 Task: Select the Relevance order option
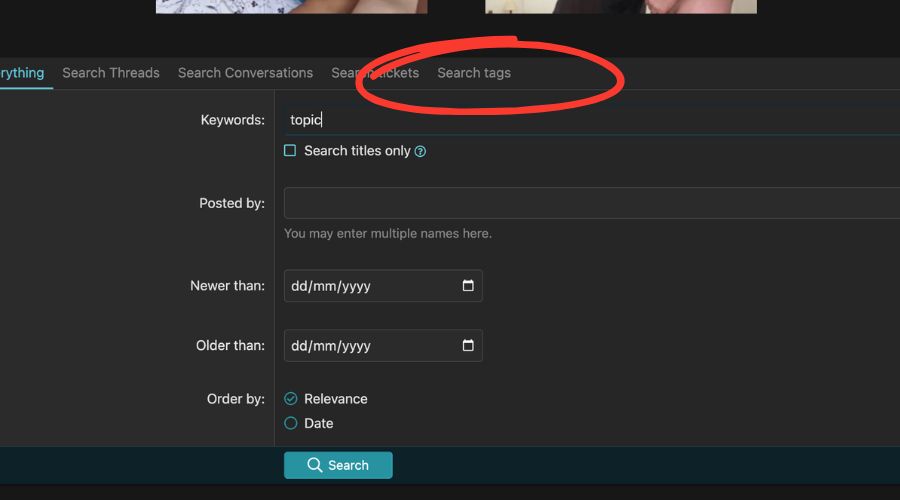click(x=290, y=398)
